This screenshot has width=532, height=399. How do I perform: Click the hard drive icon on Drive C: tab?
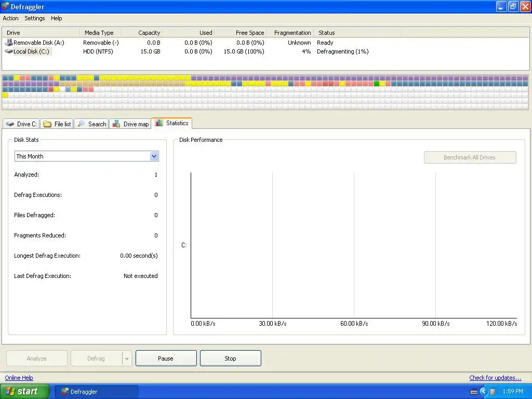pyautogui.click(x=10, y=124)
